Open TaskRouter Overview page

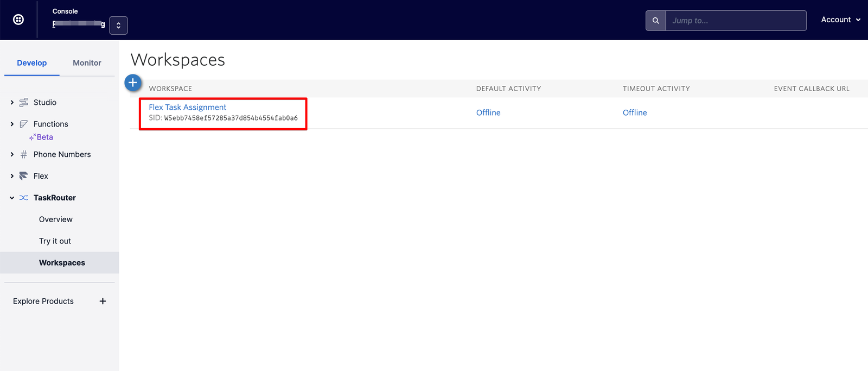coord(55,219)
